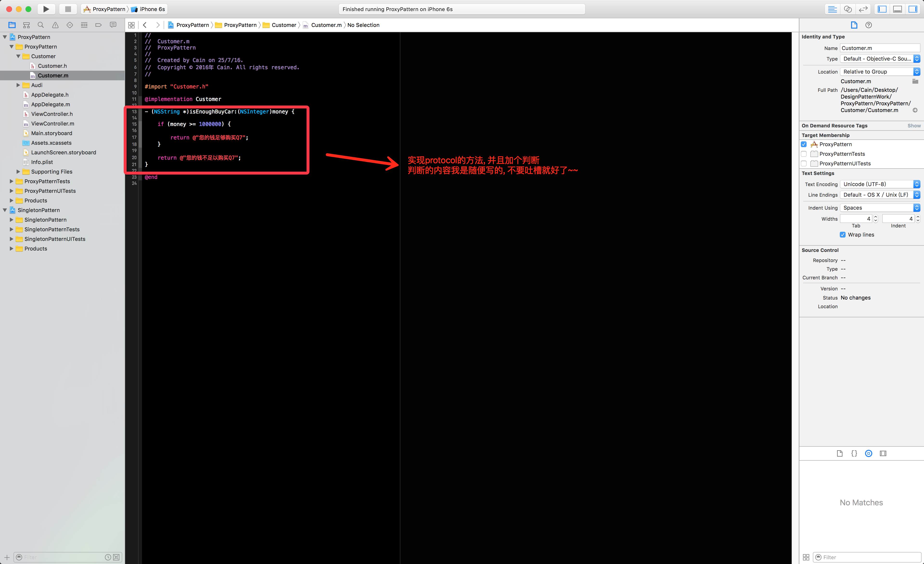Click Customer.m in the jump bar
924x564 pixels.
[326, 25]
